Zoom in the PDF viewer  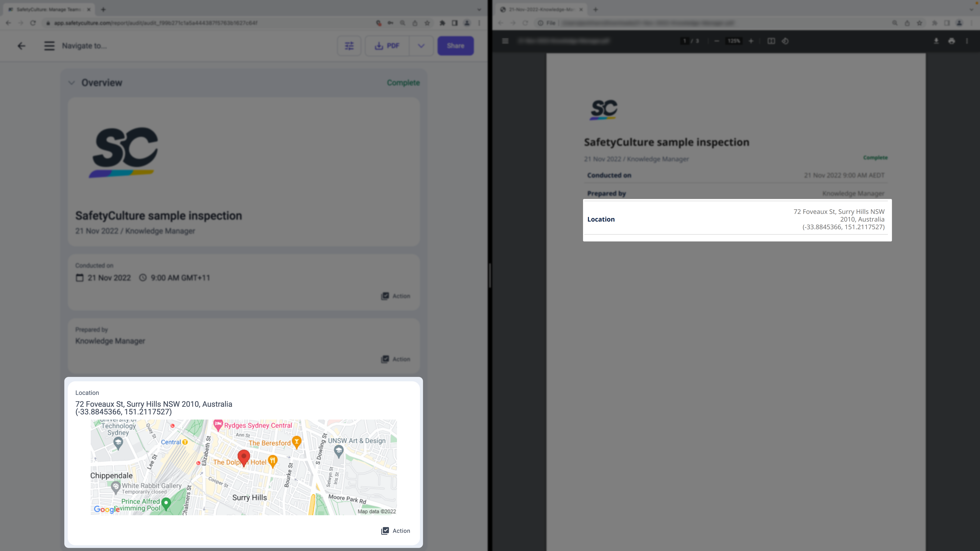[x=751, y=41]
